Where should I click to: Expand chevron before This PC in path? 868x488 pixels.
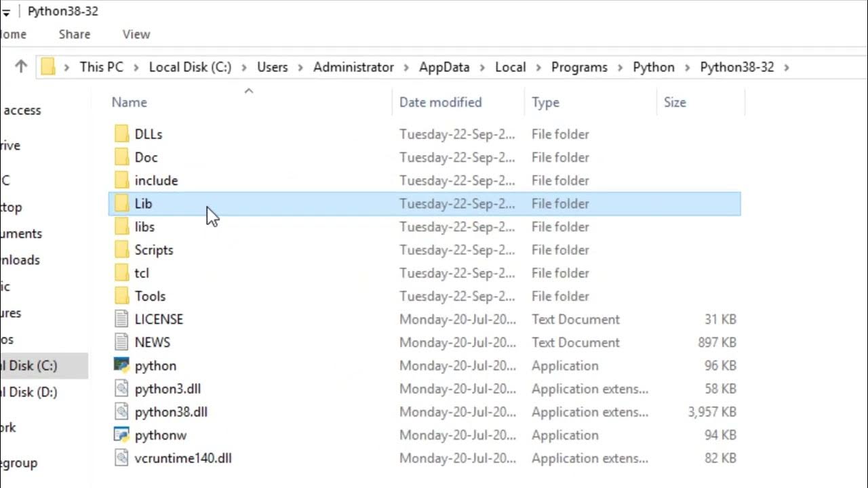(66, 67)
